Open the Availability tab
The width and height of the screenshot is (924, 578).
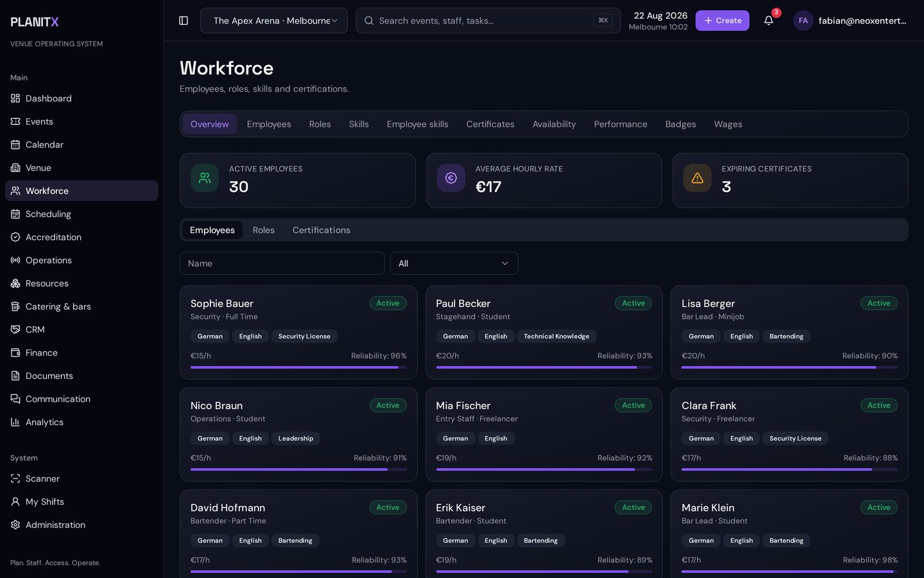coord(554,124)
